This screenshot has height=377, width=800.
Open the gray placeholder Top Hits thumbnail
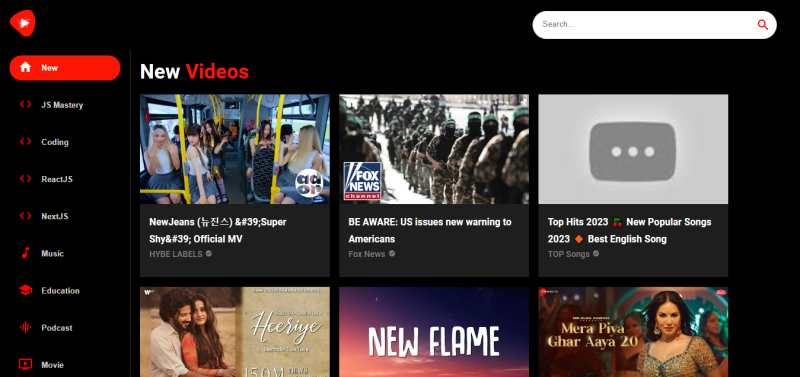pos(633,149)
